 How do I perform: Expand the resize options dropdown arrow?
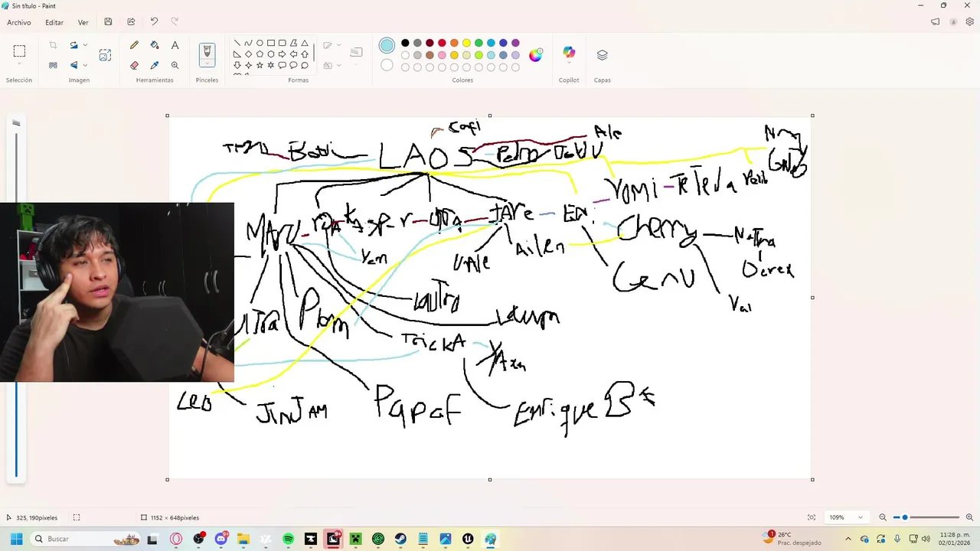(85, 45)
